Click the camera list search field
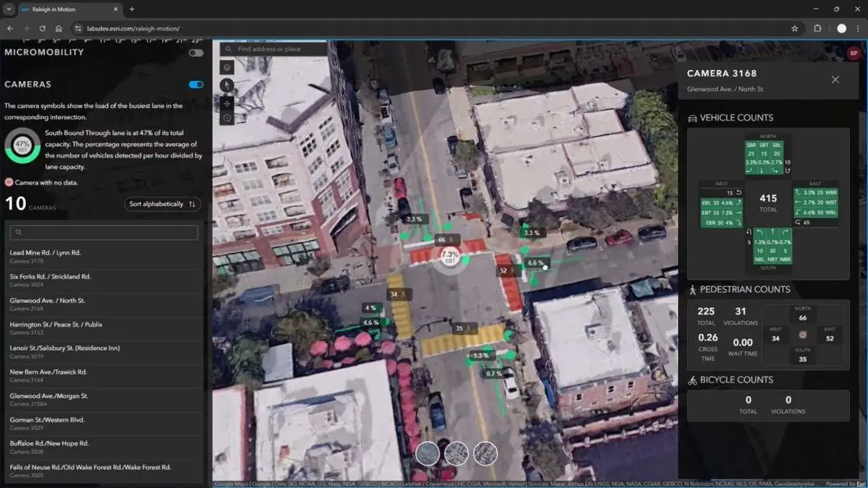The image size is (868, 488). (103, 233)
